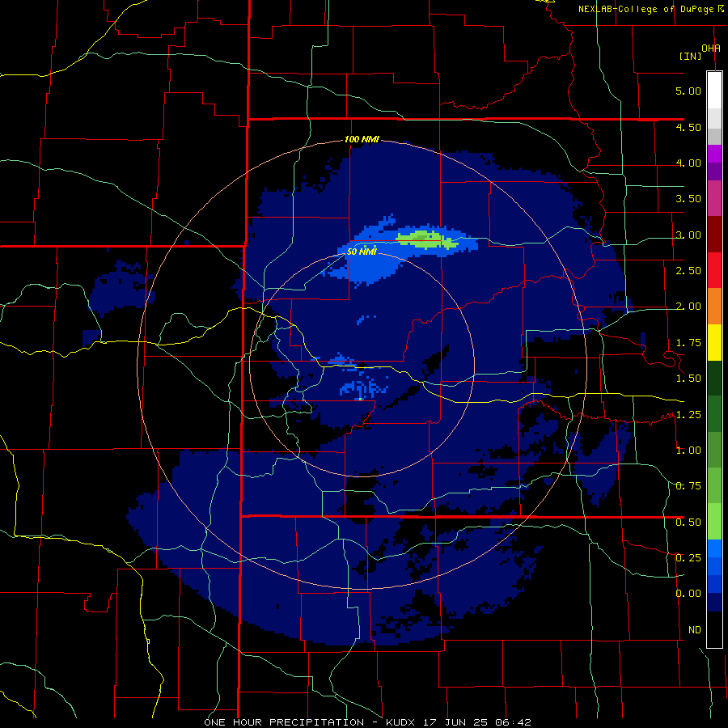The height and width of the screenshot is (728, 728).
Task: Pick the light blue swatch above 0.25
Action: [714, 548]
